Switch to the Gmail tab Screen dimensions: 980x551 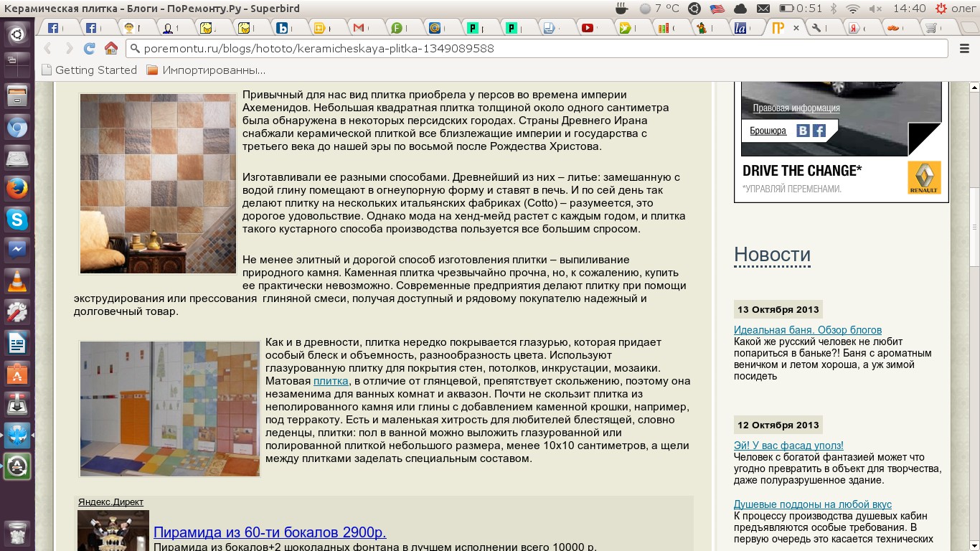pyautogui.click(x=359, y=29)
